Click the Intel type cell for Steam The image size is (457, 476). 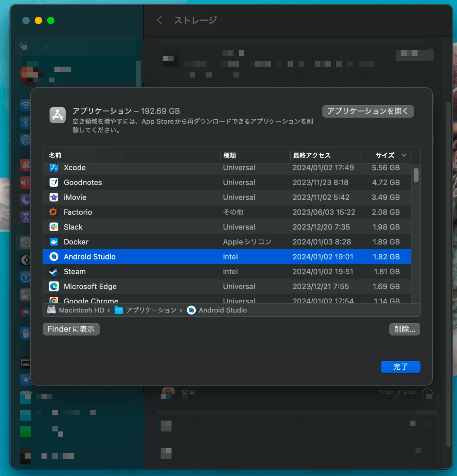click(x=230, y=272)
